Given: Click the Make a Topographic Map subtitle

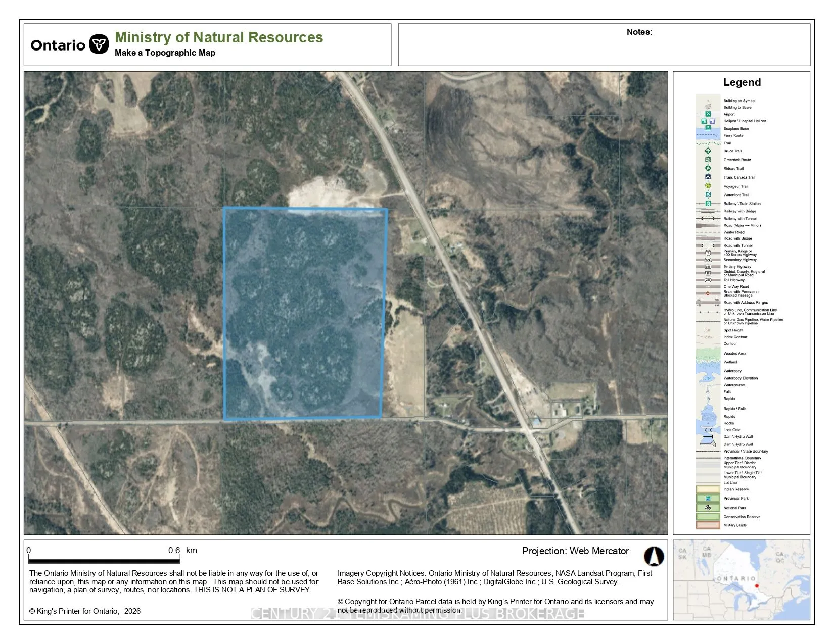Looking at the screenshot, I should [165, 53].
